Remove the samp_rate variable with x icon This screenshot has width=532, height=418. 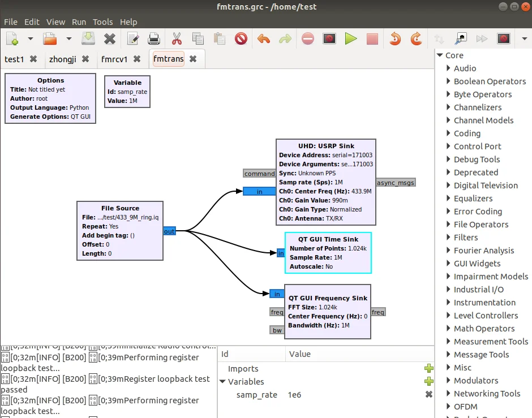point(428,395)
